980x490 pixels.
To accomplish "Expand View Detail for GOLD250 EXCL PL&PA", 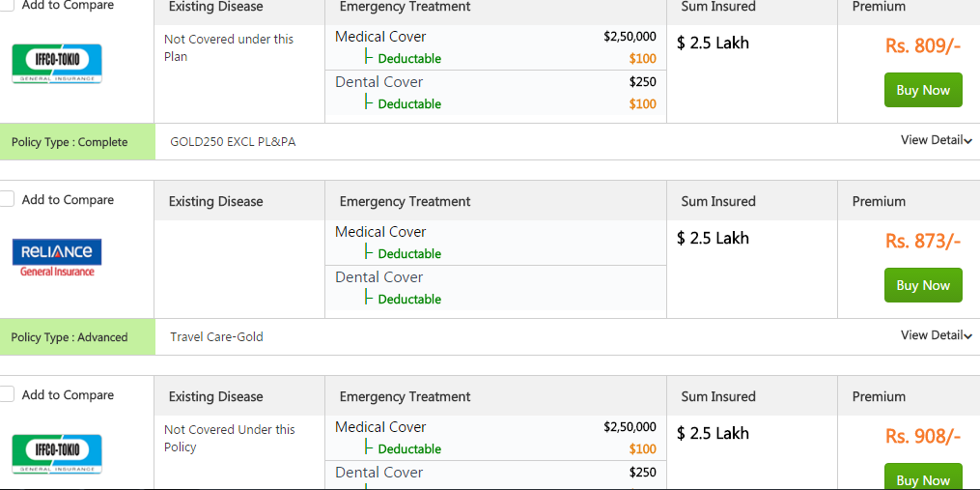I will 937,140.
